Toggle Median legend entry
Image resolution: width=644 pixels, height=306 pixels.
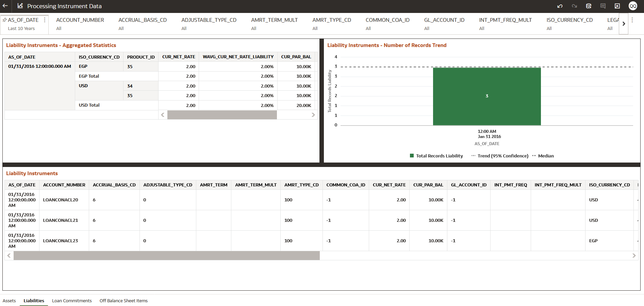tap(543, 156)
